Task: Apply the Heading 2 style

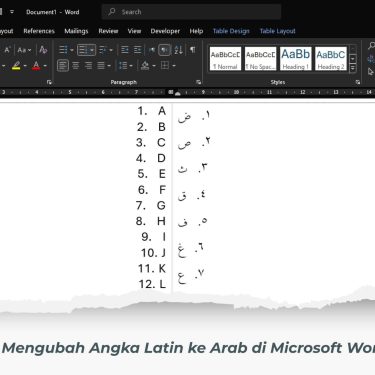Action: (331, 59)
